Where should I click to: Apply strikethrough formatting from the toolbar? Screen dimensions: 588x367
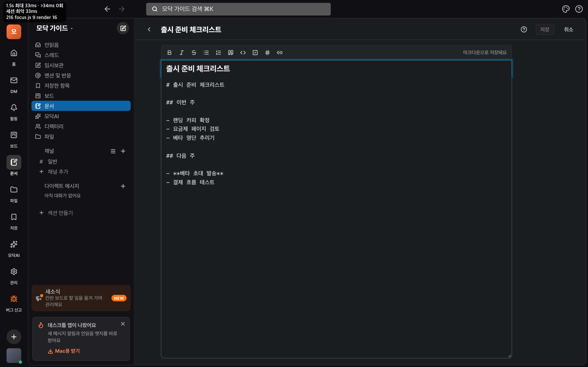tap(194, 52)
